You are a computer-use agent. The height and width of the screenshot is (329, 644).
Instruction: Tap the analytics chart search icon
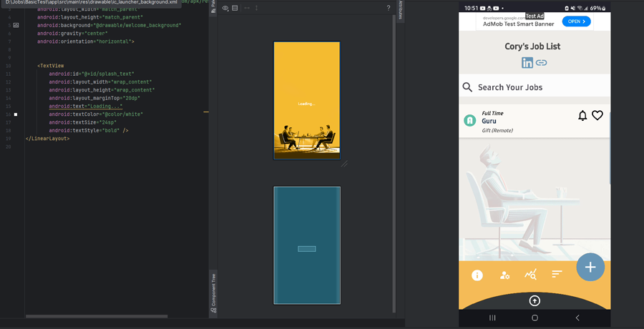coord(530,275)
